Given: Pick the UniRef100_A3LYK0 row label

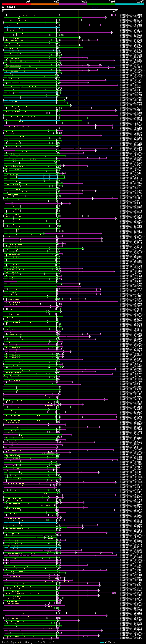Looking at the screenshot, I should (x=131, y=271).
